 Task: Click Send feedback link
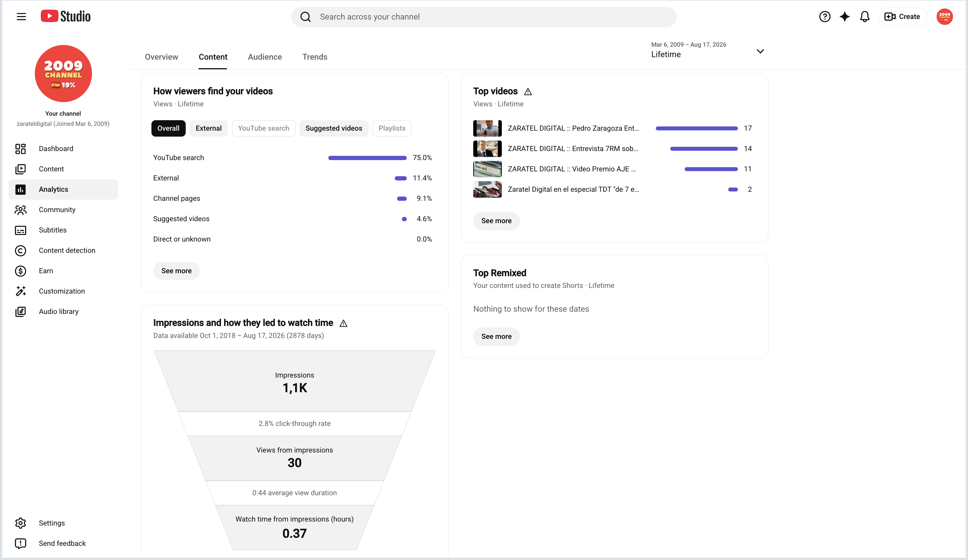click(63, 543)
